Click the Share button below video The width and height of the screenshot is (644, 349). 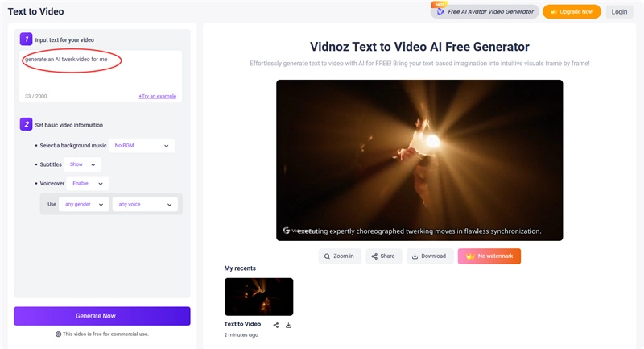coord(384,256)
